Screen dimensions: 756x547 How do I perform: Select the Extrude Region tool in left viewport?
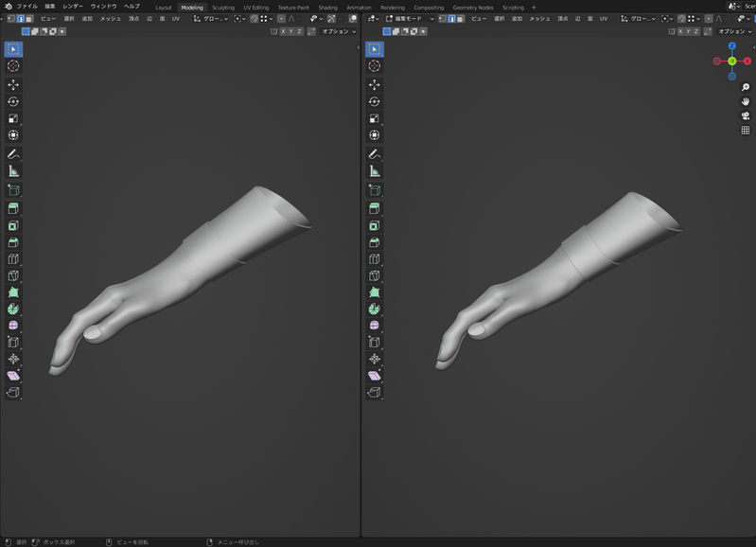point(13,209)
